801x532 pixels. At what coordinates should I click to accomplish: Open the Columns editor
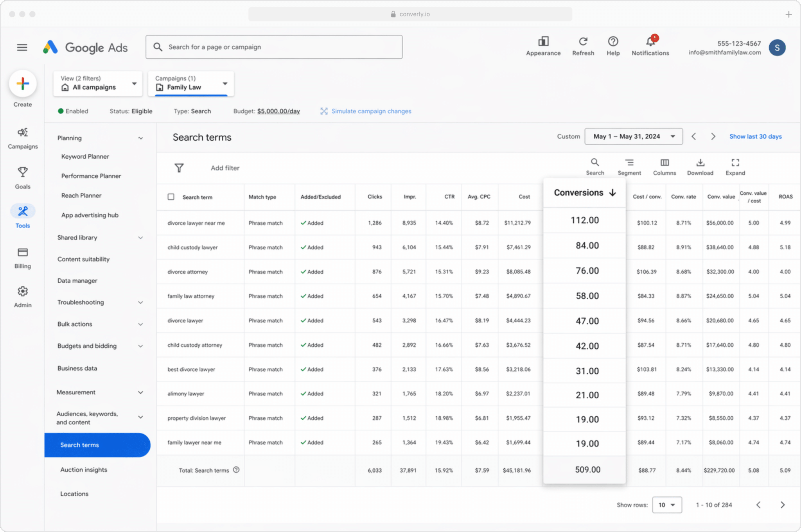(x=665, y=167)
